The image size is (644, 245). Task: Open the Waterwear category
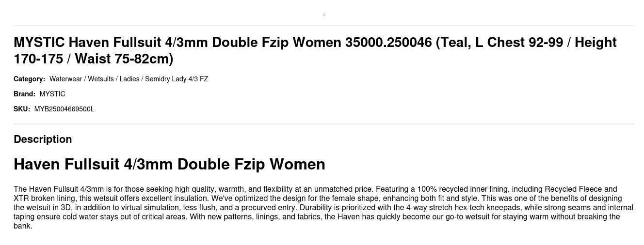coord(65,79)
